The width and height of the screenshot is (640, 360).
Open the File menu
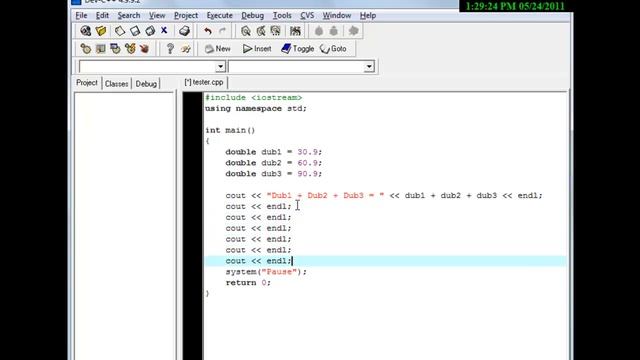click(81, 16)
